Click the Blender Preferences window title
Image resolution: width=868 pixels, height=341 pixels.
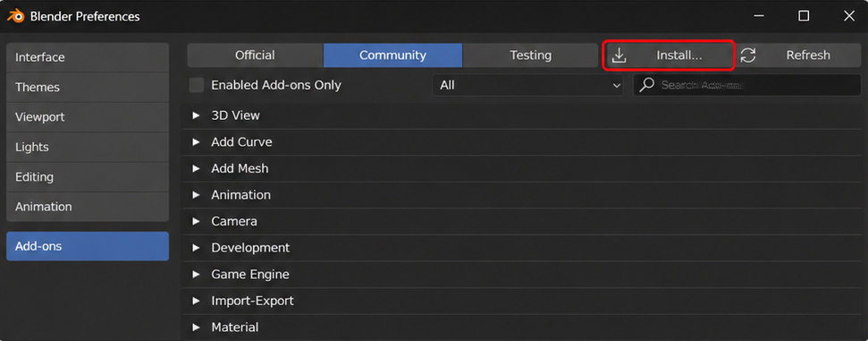click(85, 17)
